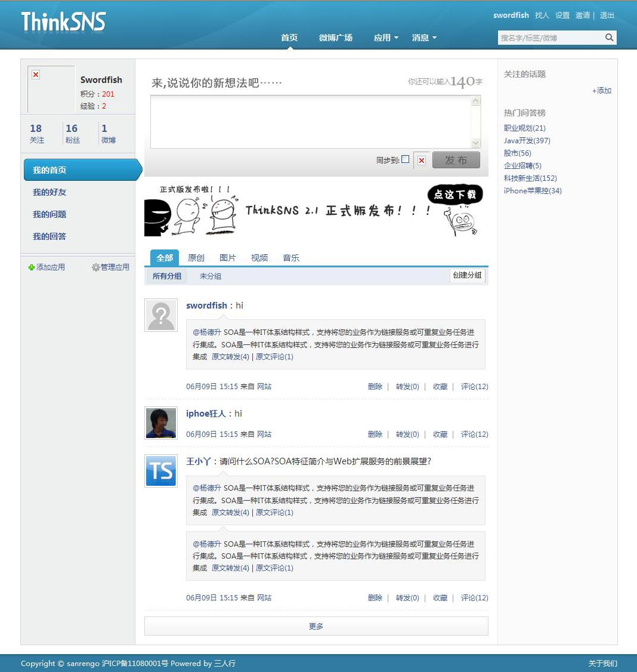Expand the 应用 dropdown menu
The width and height of the screenshot is (637, 672).
[386, 38]
